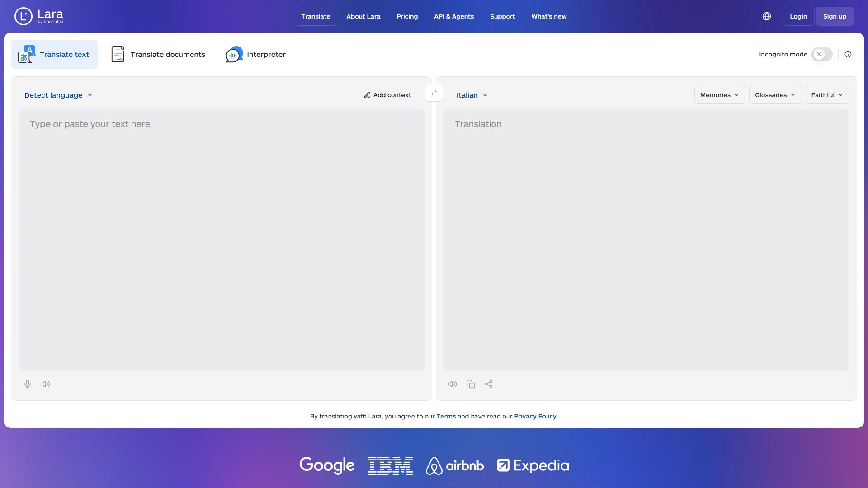Switch to the Translate documents tab

click(158, 54)
